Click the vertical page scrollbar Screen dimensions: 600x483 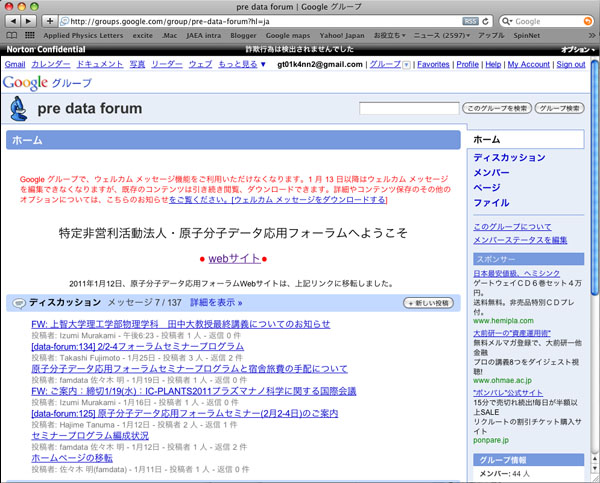pos(595,178)
